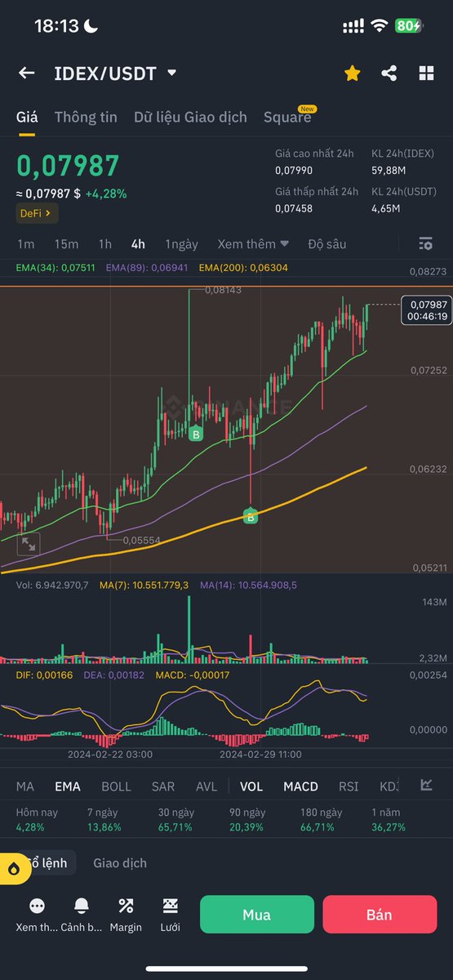
Task: Open the Dữ liệu Giao dịch tab
Action: point(190,117)
